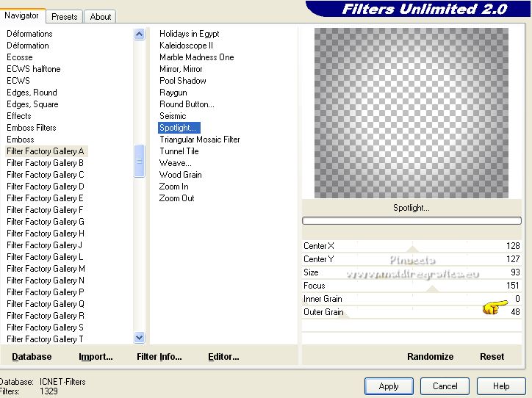Select Filter Factory Gallery F
The image size is (532, 398).
[45, 210]
